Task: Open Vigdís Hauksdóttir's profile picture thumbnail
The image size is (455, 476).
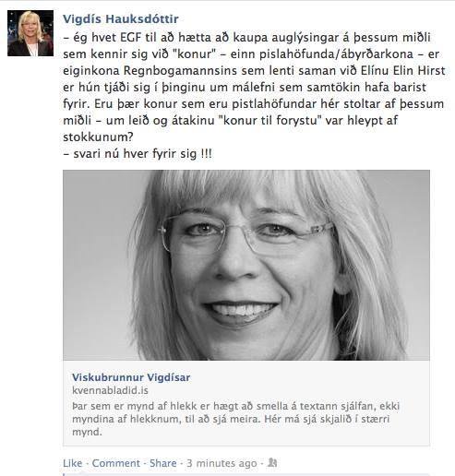Action: point(30,33)
